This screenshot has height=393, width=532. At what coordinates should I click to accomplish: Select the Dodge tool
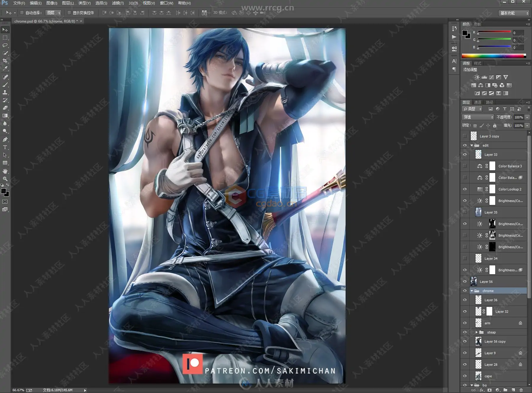pyautogui.click(x=5, y=131)
